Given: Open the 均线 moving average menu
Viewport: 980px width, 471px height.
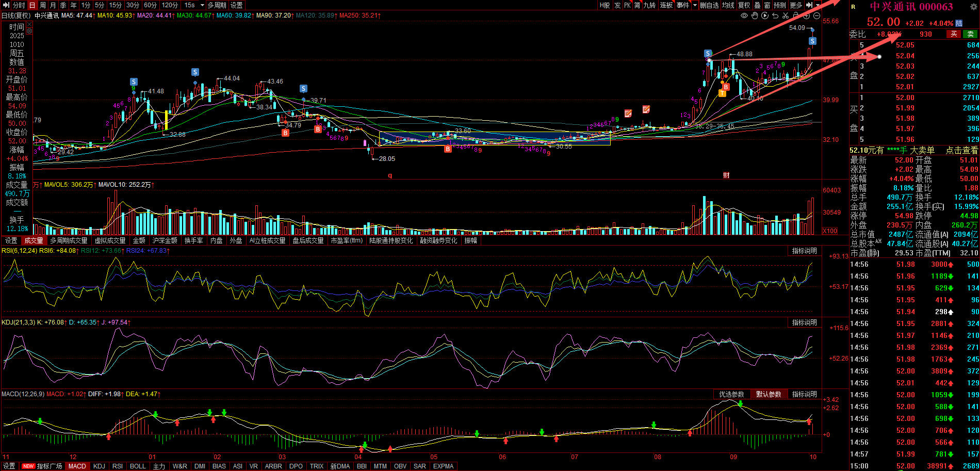Looking at the screenshot, I should click(728, 5).
